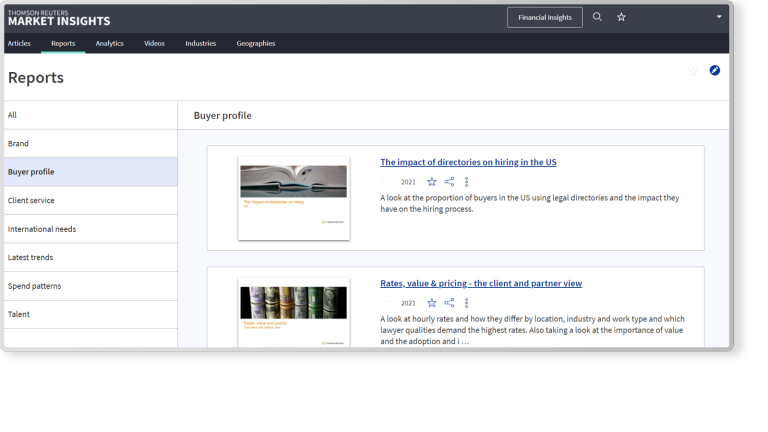This screenshot has height=432, width=768.
Task: Click the Financial Insights button
Action: pyautogui.click(x=544, y=17)
